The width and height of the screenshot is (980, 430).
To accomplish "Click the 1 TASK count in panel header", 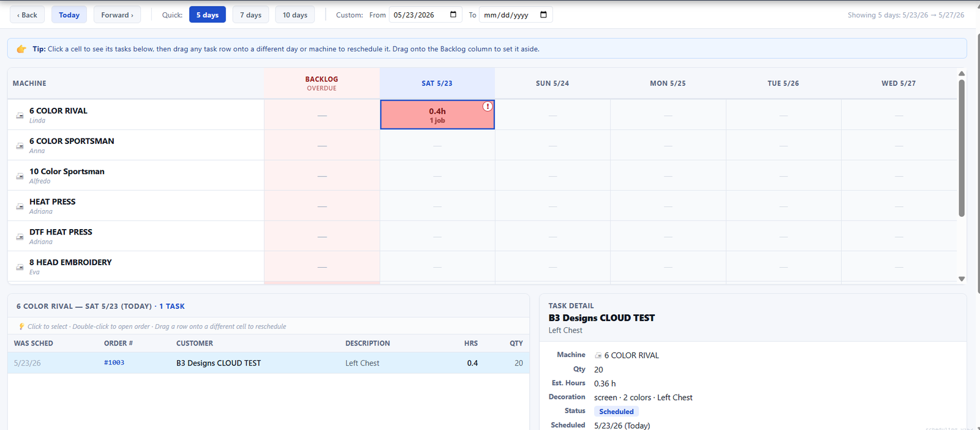I will [x=172, y=306].
